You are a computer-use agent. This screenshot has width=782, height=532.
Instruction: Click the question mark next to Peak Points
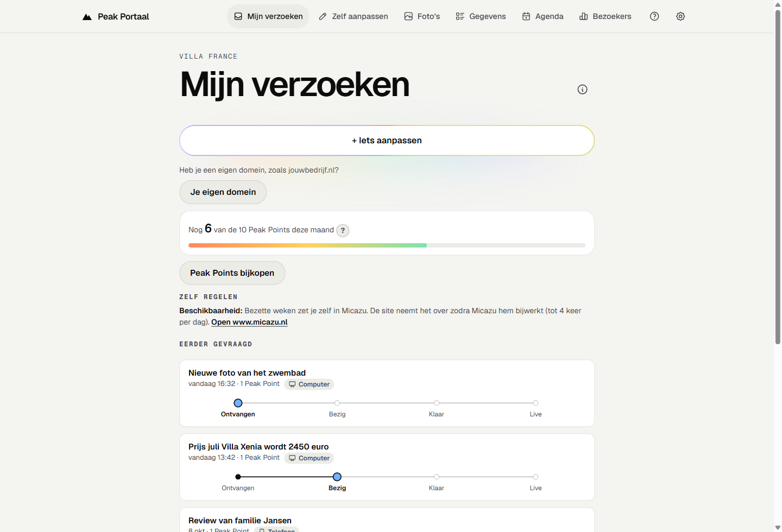click(x=343, y=230)
